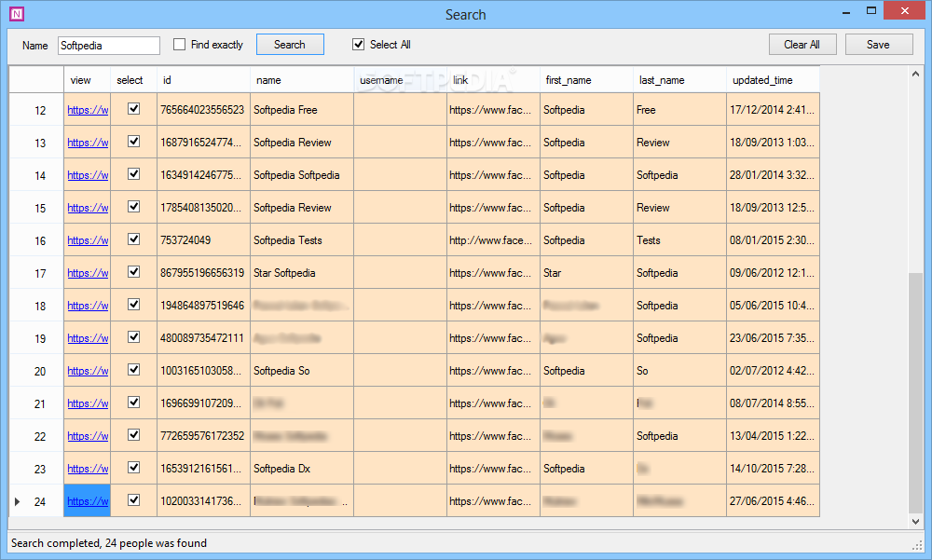
Task: Click name cell 'Softpedia Dx'
Action: point(302,469)
